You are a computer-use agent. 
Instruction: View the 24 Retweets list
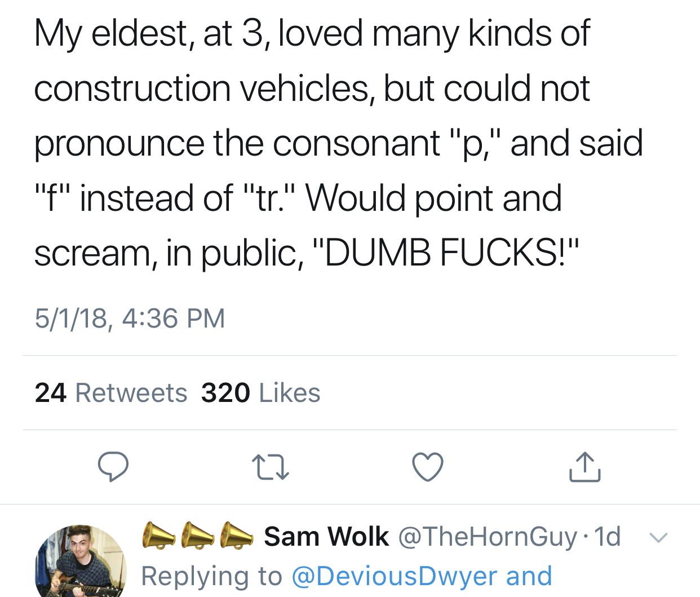pyautogui.click(x=111, y=393)
